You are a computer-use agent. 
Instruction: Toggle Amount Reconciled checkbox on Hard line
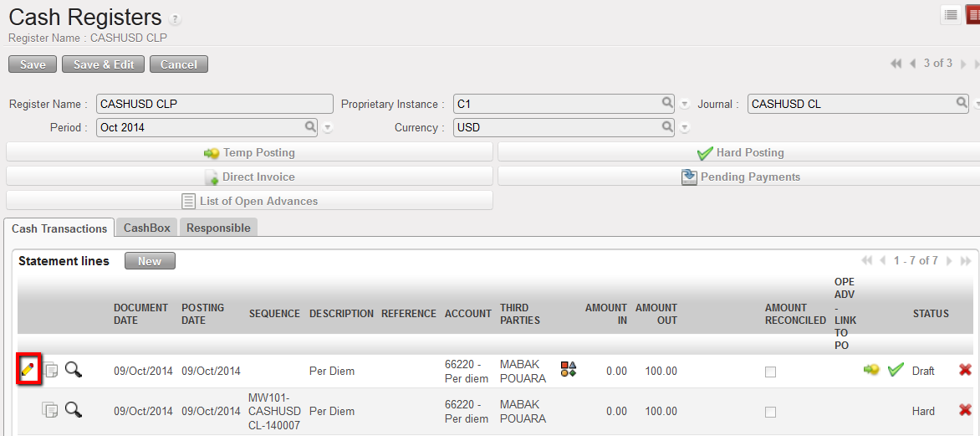point(770,412)
